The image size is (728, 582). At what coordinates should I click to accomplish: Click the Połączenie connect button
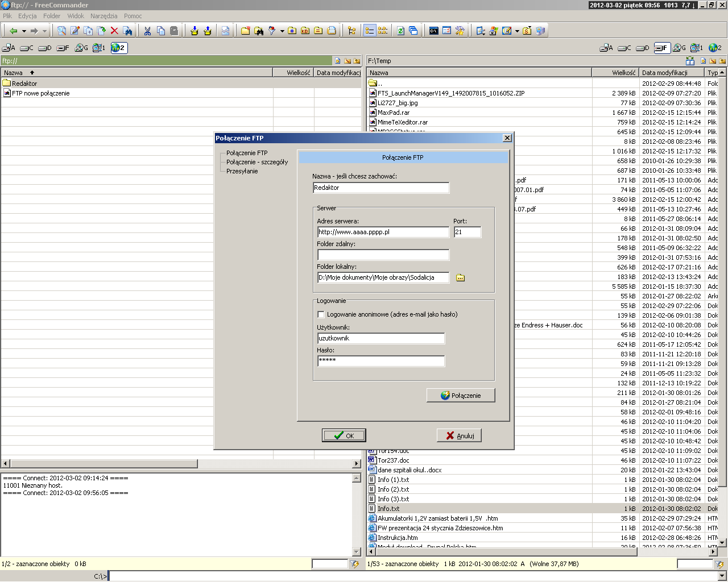[461, 395]
